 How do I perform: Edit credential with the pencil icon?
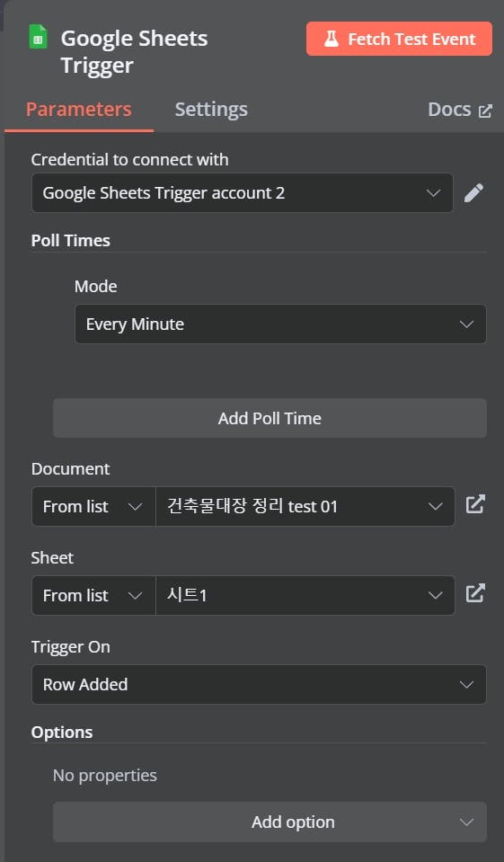(473, 193)
